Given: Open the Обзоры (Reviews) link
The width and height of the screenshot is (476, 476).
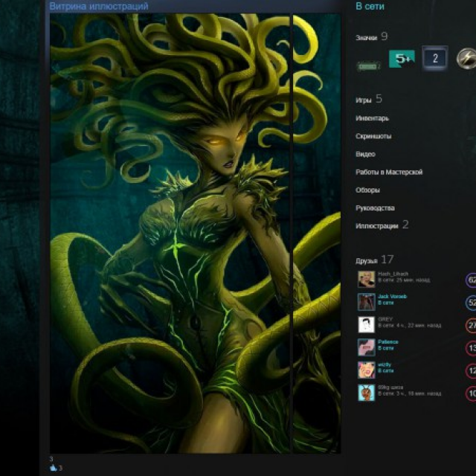Looking at the screenshot, I should (x=367, y=190).
